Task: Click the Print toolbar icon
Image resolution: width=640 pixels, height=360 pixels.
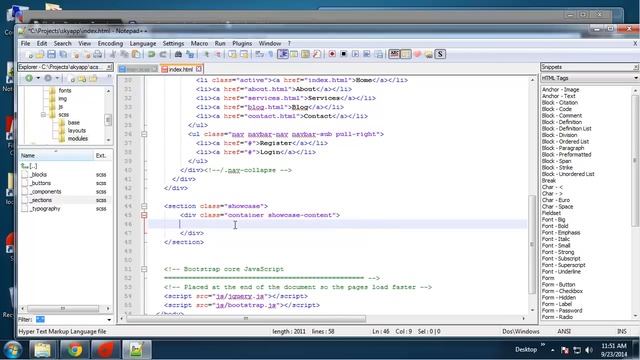Action: (x=98, y=54)
